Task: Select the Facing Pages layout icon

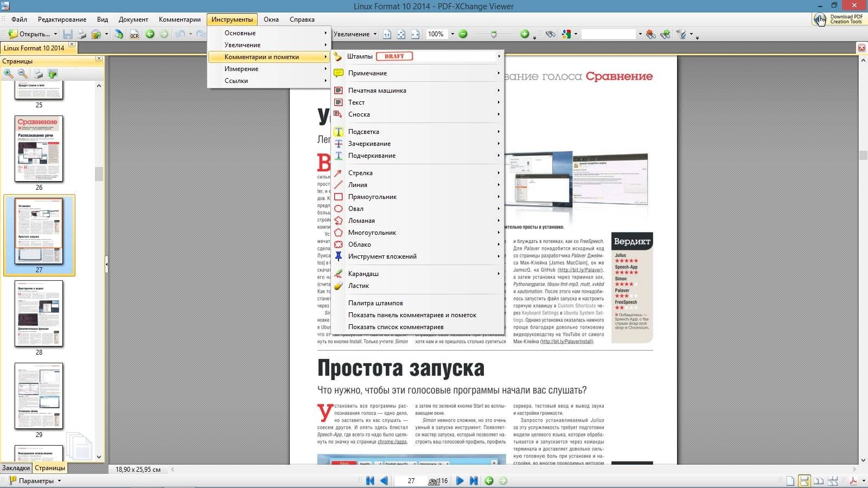Action: click(x=819, y=481)
